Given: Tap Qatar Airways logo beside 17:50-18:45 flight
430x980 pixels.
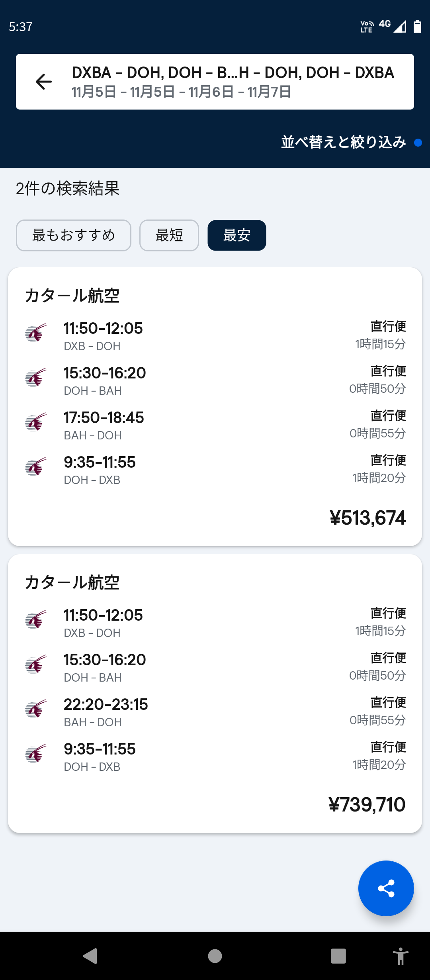Looking at the screenshot, I should (36, 423).
